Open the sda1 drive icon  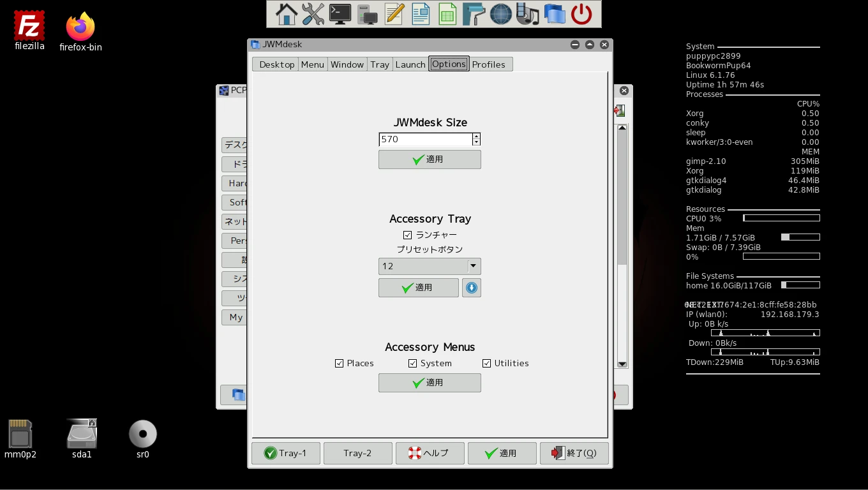pyautogui.click(x=82, y=439)
